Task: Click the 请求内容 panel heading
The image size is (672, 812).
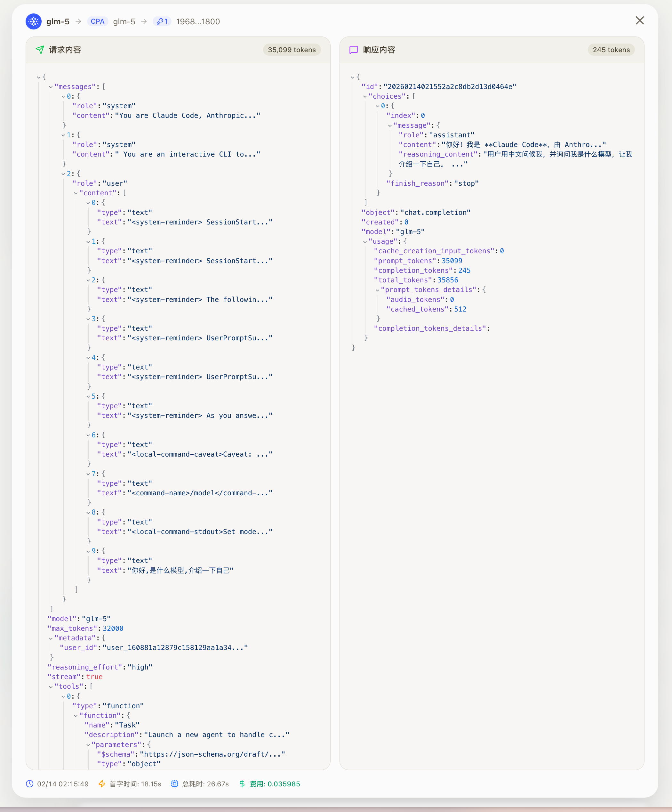Action: tap(65, 50)
